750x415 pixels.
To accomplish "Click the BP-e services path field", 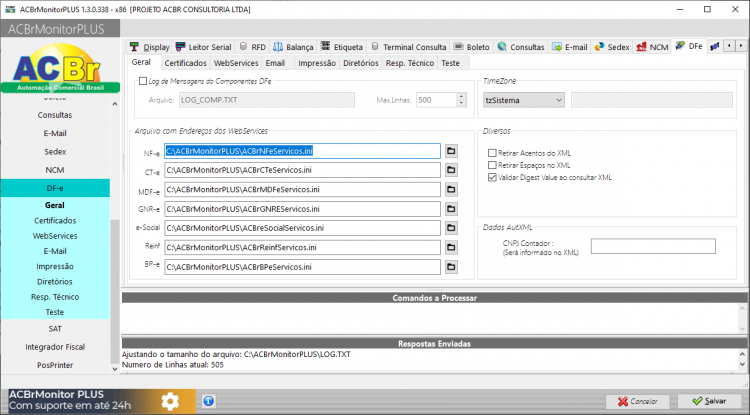I will (302, 267).
